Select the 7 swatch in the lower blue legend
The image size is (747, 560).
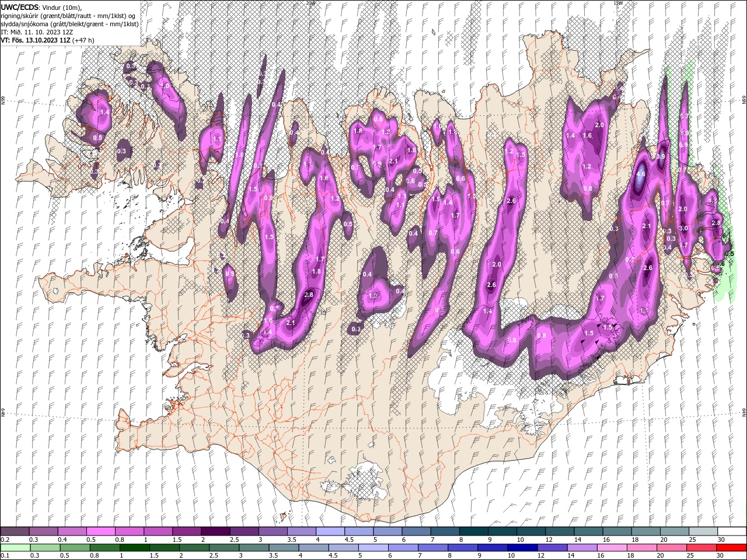point(432,548)
